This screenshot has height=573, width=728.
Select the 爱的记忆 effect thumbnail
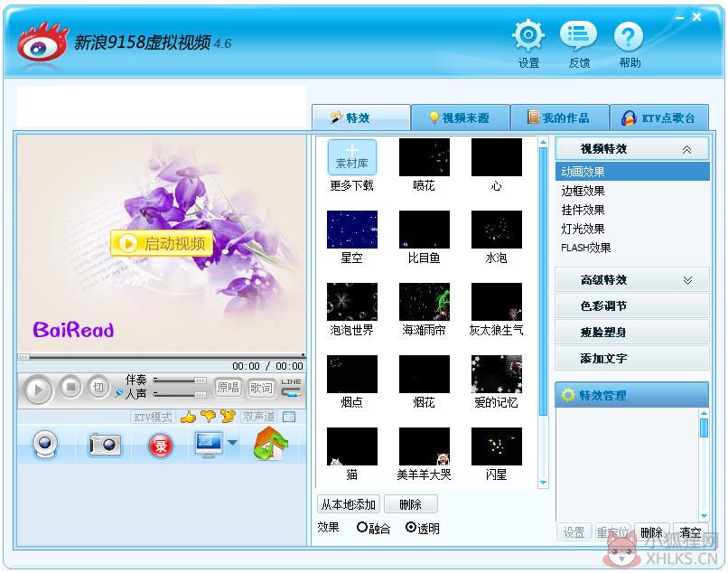(x=496, y=374)
